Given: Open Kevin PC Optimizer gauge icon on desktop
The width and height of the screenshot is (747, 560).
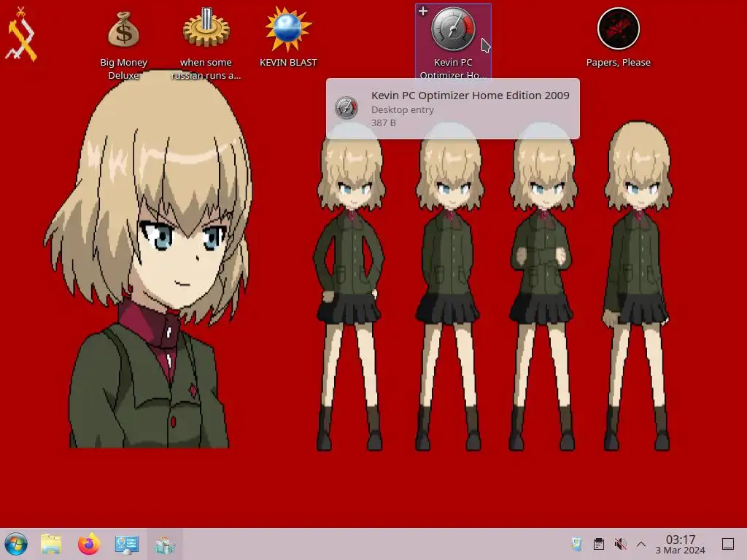Looking at the screenshot, I should tap(453, 29).
